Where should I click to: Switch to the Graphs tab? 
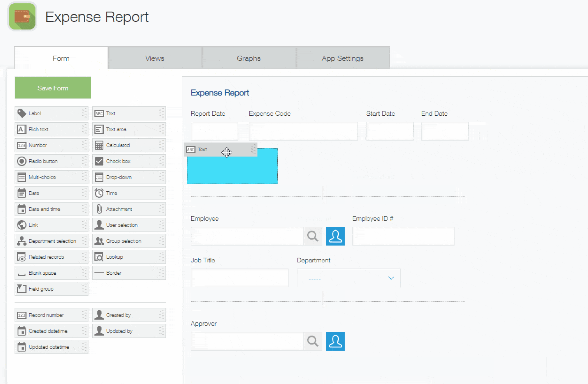249,58
